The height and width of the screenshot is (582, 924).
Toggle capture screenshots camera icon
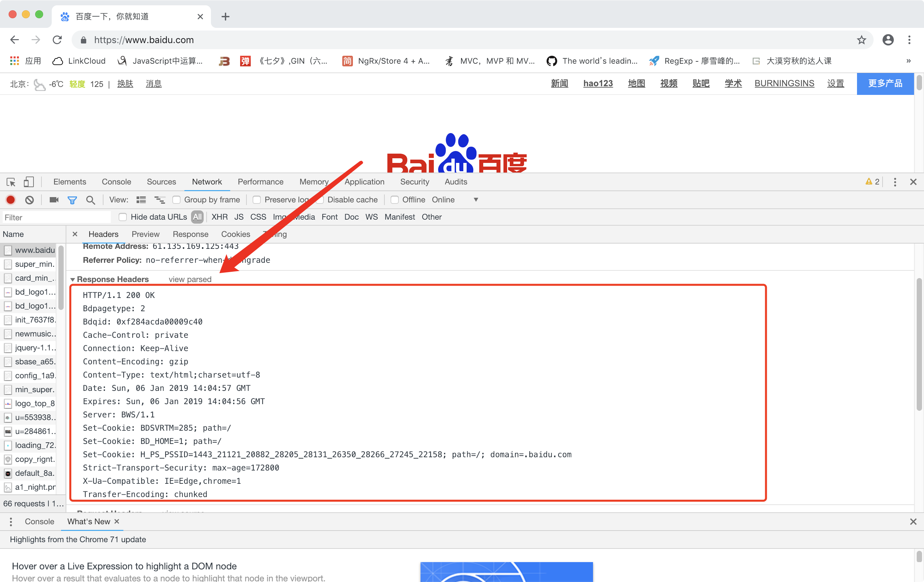pyautogui.click(x=54, y=200)
